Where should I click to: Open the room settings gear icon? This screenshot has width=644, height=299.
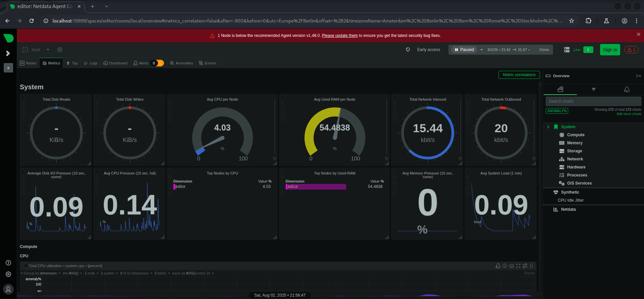(x=60, y=50)
